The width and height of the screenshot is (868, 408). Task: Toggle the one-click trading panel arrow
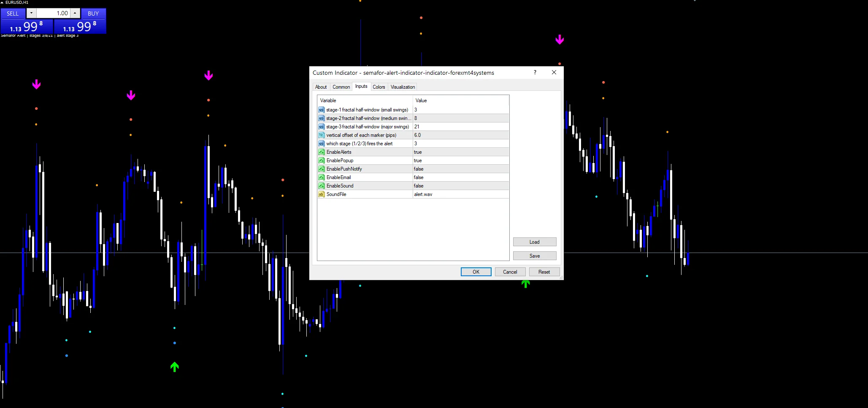click(2, 3)
